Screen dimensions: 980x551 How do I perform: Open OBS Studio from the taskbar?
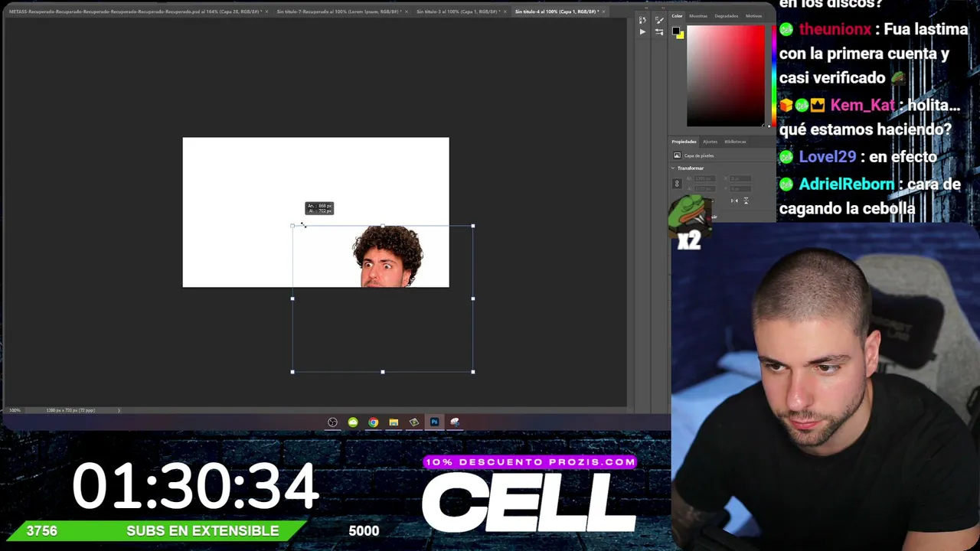pyautogui.click(x=332, y=422)
